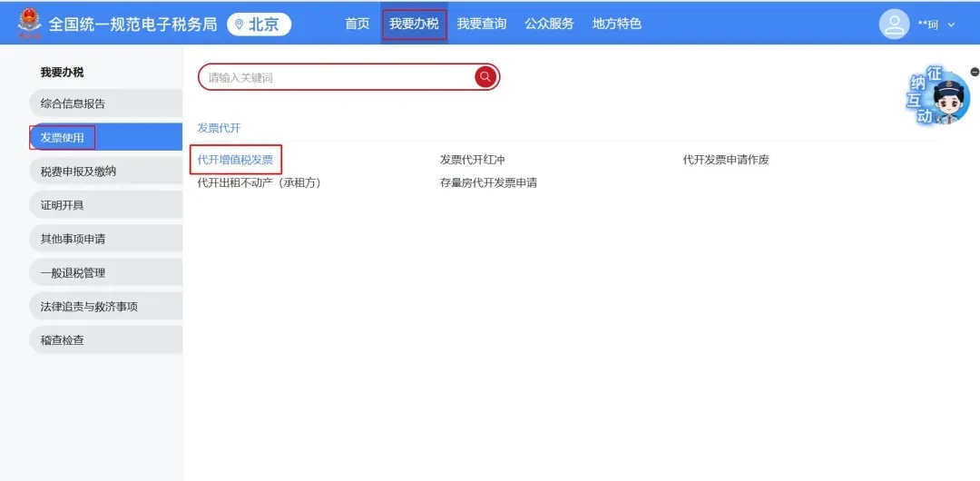Viewport: 980px width, 481px height.
Task: Select 税费申报及缴纳 in the sidebar
Action: (x=78, y=172)
